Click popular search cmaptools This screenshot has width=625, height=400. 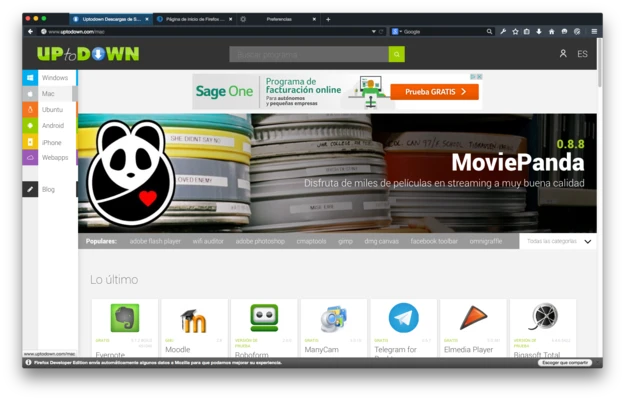tap(311, 241)
